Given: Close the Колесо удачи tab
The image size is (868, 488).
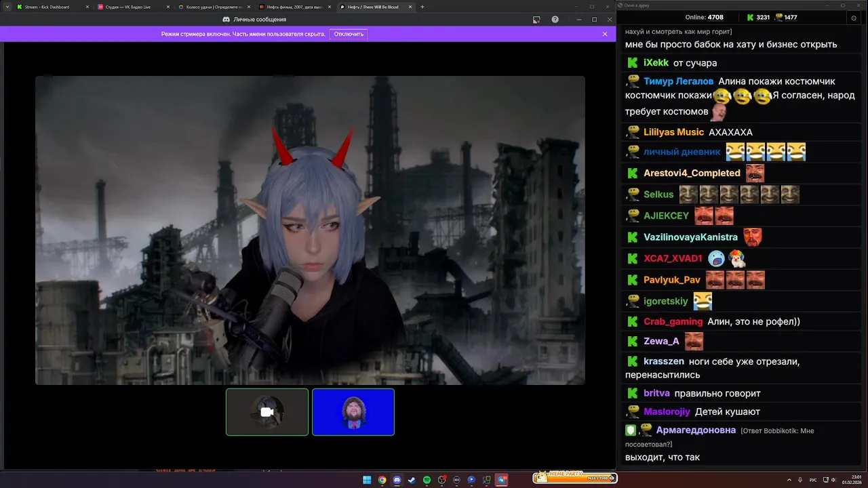Looking at the screenshot, I should [x=249, y=7].
